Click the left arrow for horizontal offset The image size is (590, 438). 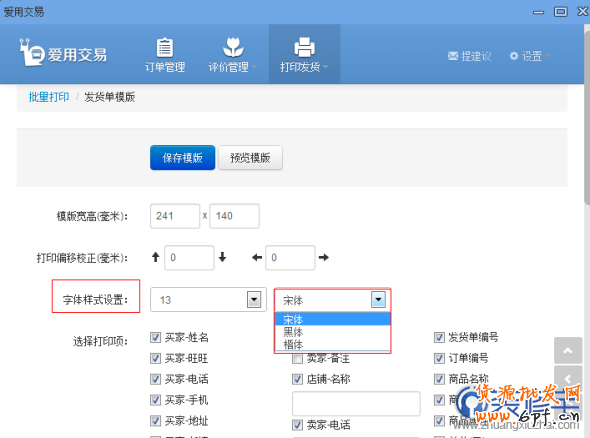pos(257,257)
